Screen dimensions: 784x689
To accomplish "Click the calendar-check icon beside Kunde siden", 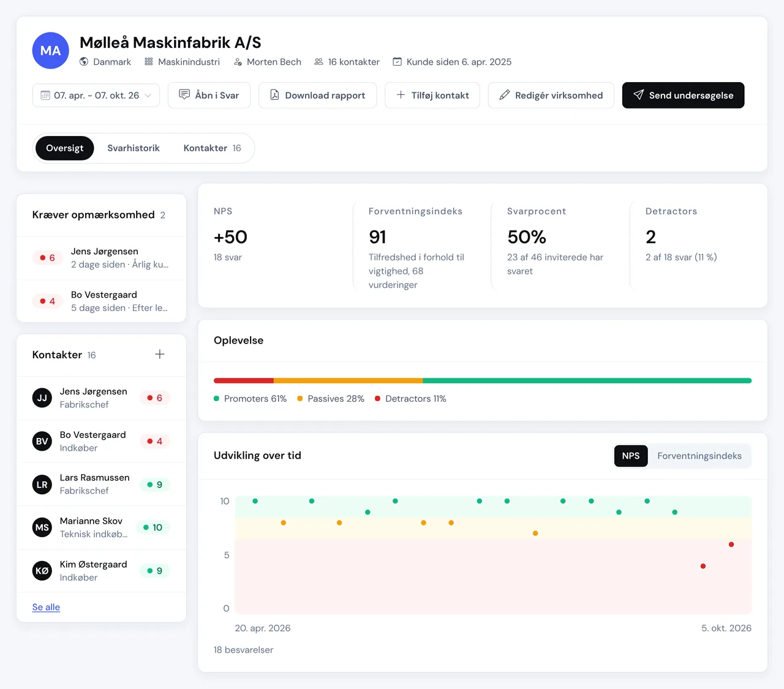I will point(398,62).
